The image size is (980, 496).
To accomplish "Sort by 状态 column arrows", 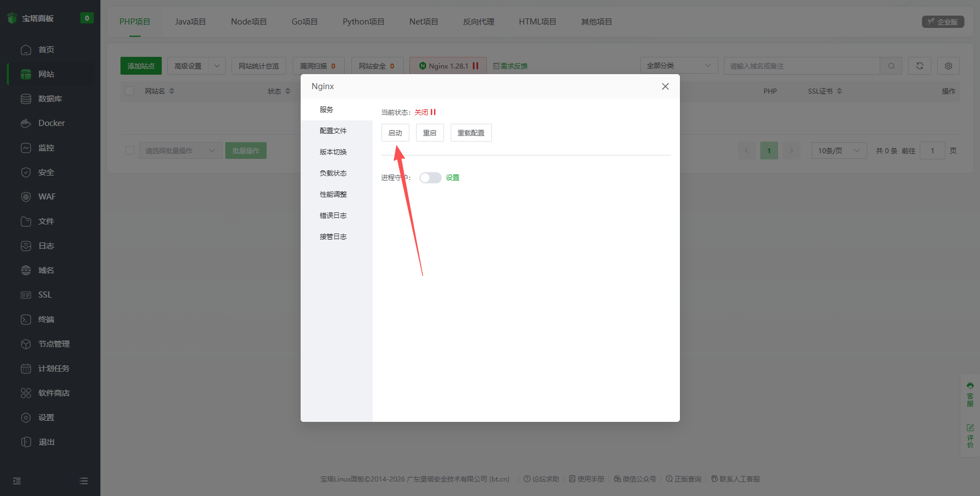I will [288, 91].
